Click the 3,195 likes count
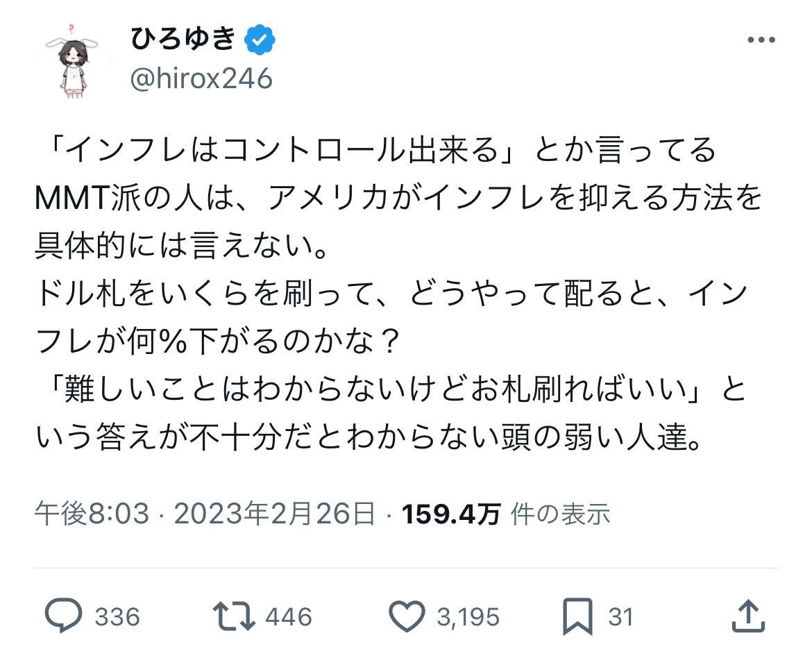 pos(468,616)
